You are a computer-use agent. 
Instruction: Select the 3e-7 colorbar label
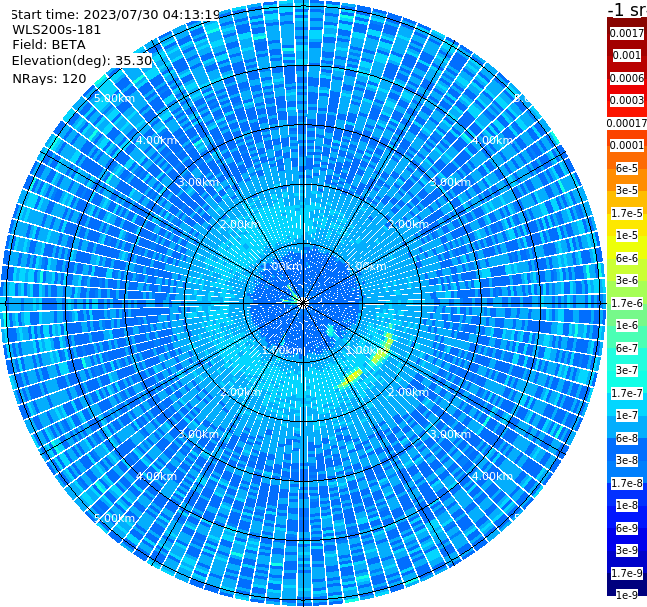pos(627,370)
